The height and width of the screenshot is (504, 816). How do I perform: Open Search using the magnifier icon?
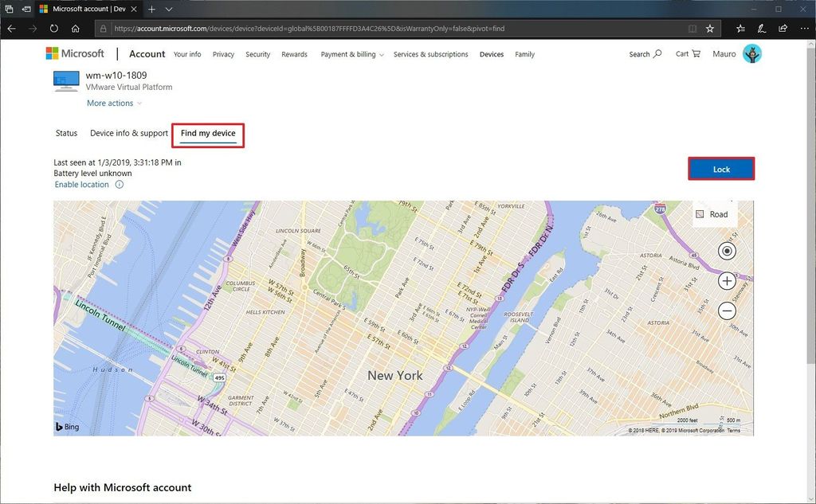coord(657,53)
